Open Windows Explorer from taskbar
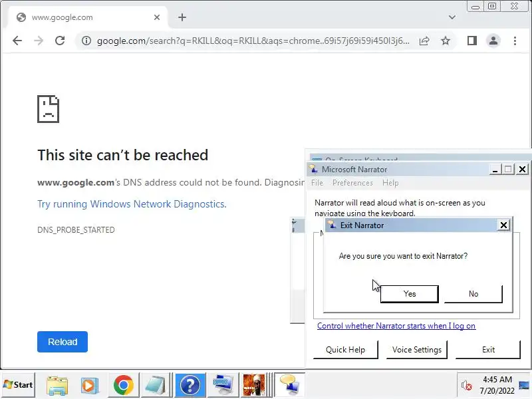 (57, 385)
